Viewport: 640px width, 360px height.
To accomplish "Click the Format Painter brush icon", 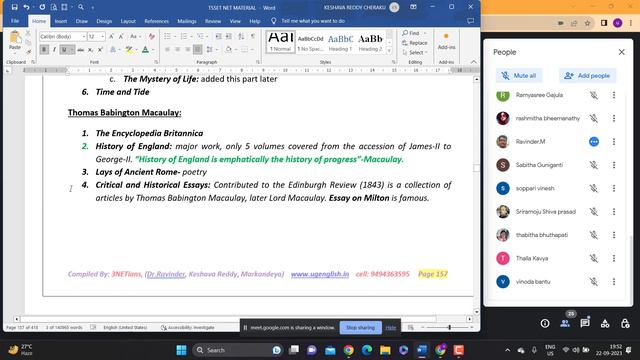I will click(28, 51).
